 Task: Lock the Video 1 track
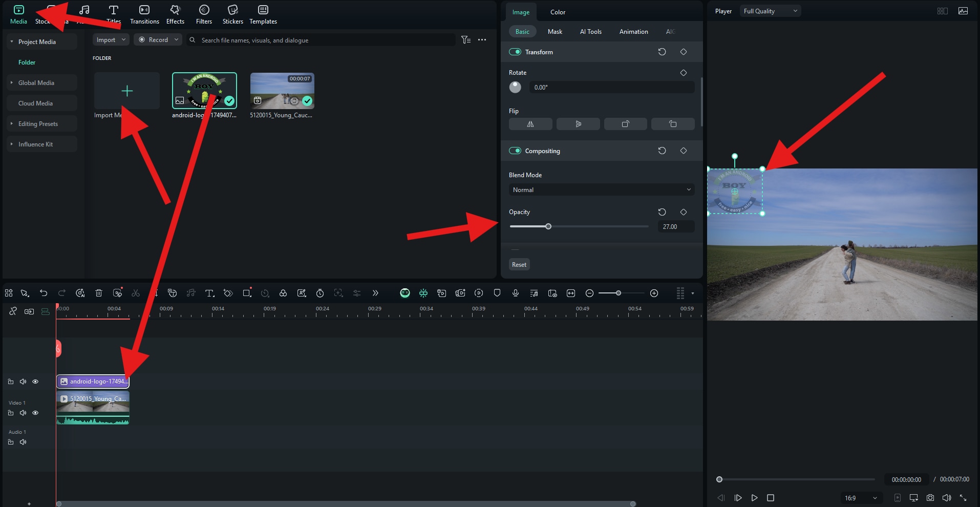tap(11, 413)
